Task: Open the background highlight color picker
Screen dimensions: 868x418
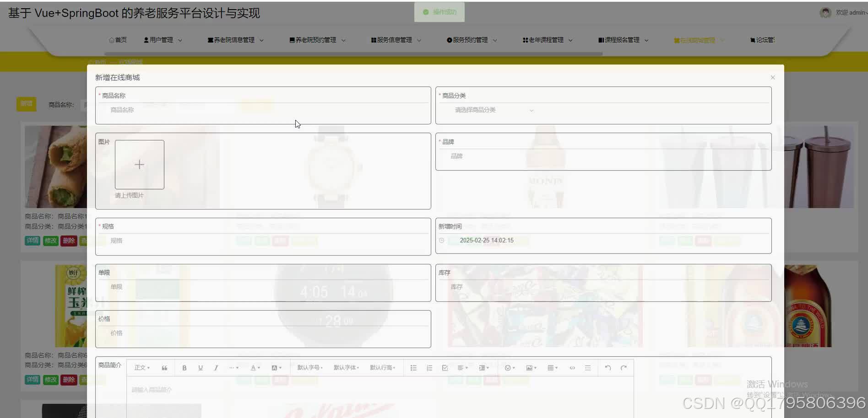Action: (x=277, y=368)
